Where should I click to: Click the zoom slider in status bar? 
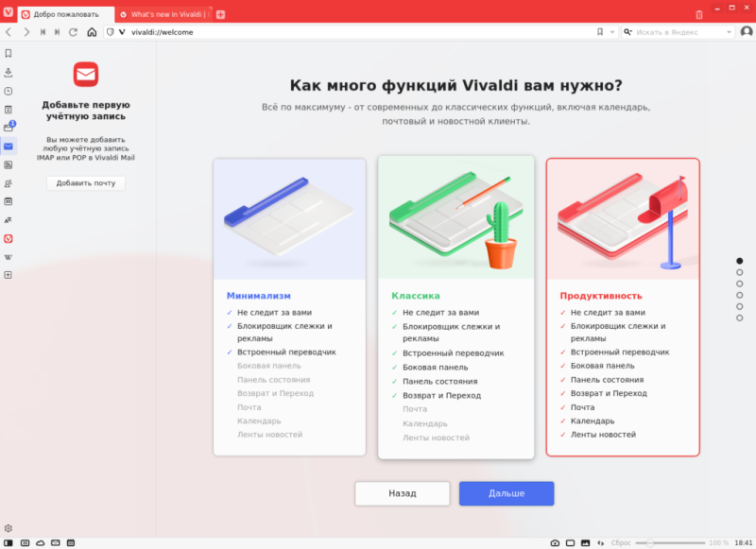pos(670,542)
